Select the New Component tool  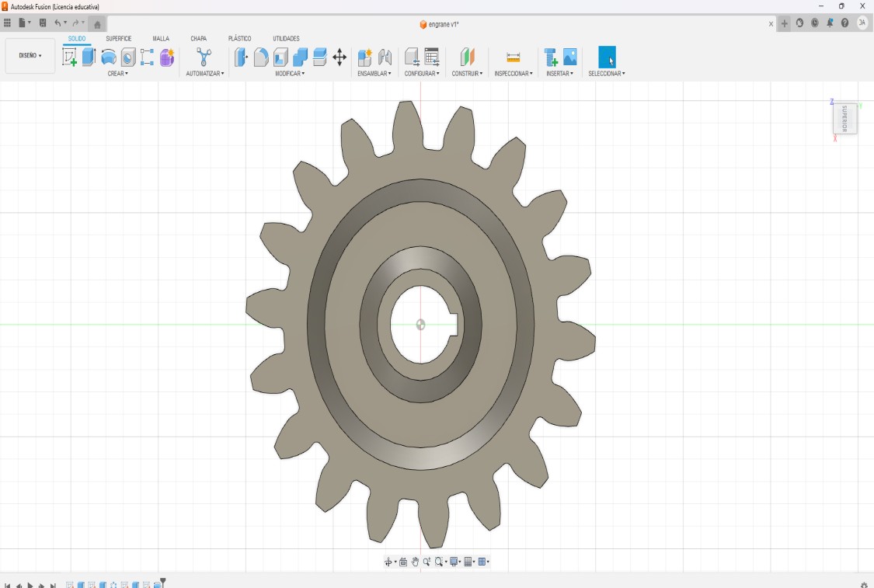coord(365,57)
